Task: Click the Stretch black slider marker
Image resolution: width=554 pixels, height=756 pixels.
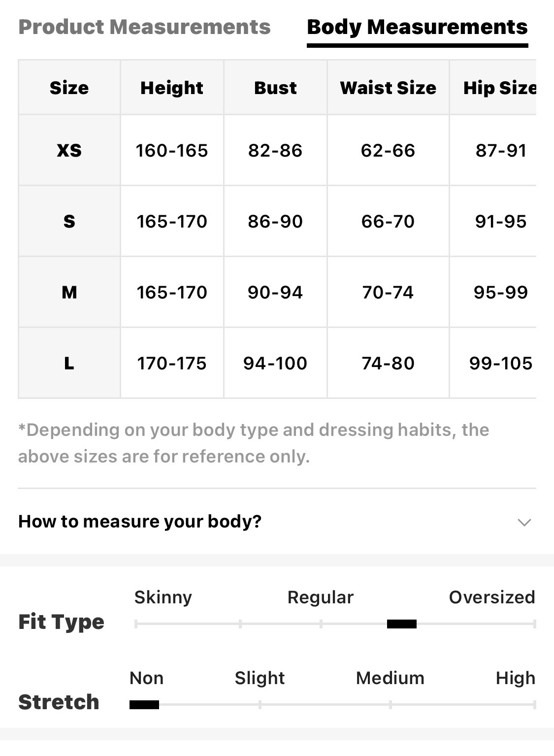Action: tap(144, 705)
